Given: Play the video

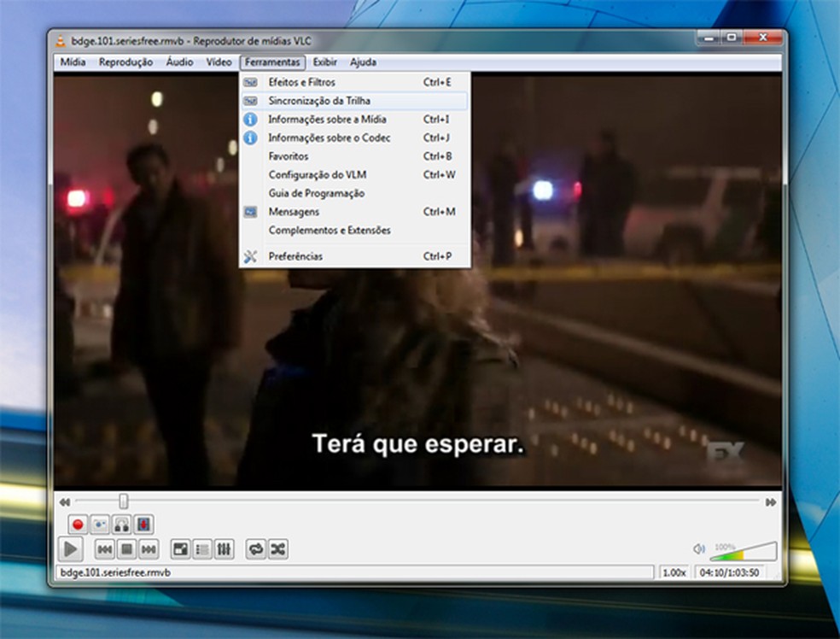Looking at the screenshot, I should click(x=70, y=549).
